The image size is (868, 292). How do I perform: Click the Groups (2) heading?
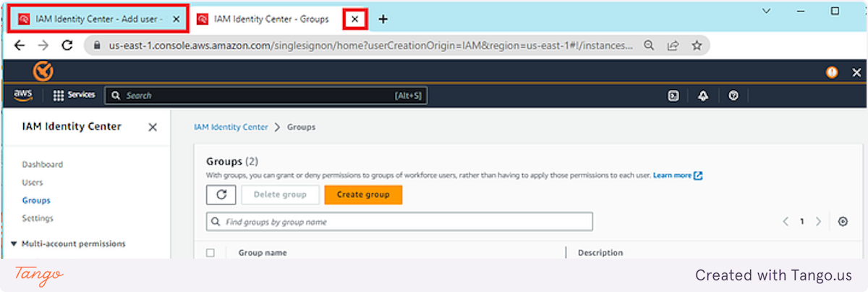(x=232, y=161)
